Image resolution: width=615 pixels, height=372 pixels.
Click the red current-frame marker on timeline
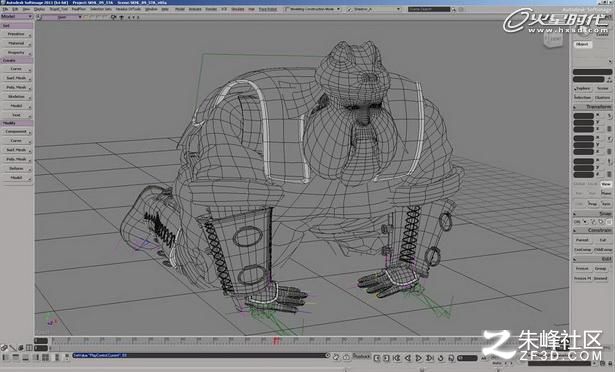coord(277,340)
